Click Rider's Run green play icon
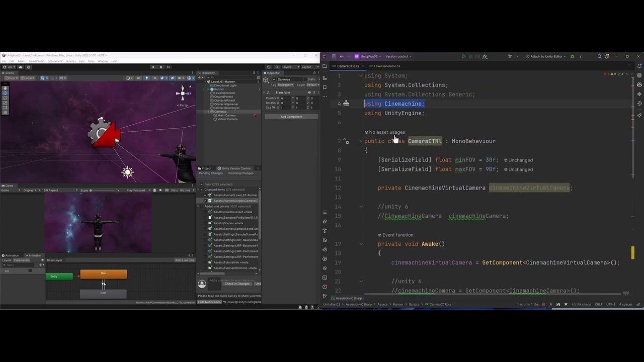Image resolution: width=644 pixels, height=362 pixels. (463, 56)
